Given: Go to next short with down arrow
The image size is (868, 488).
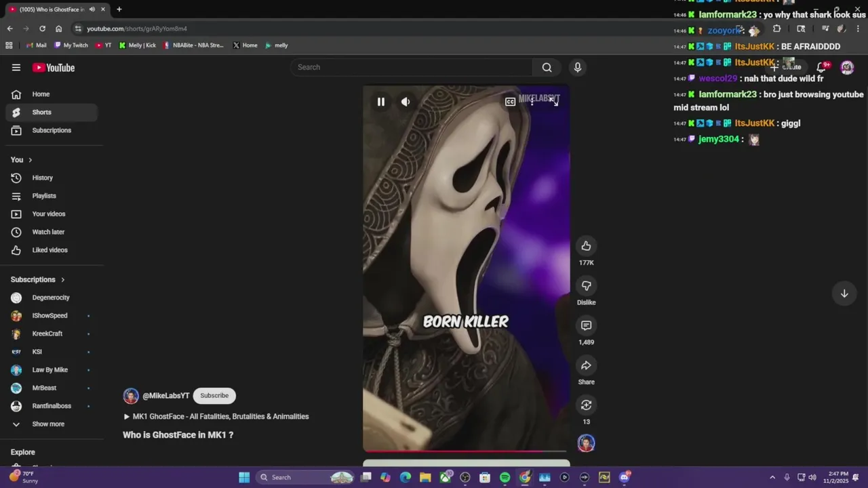Looking at the screenshot, I should coord(844,293).
